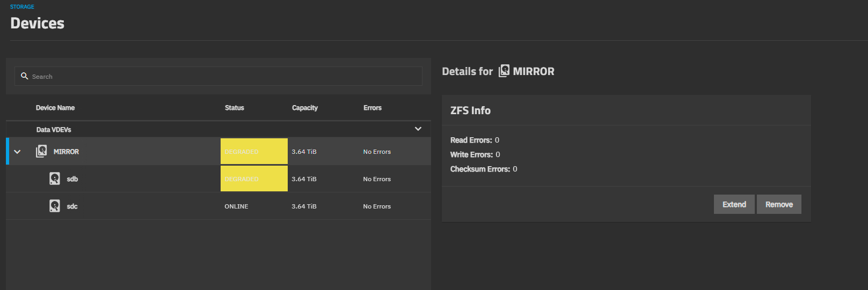The width and height of the screenshot is (868, 290).
Task: Click the Status column header
Action: (234, 108)
